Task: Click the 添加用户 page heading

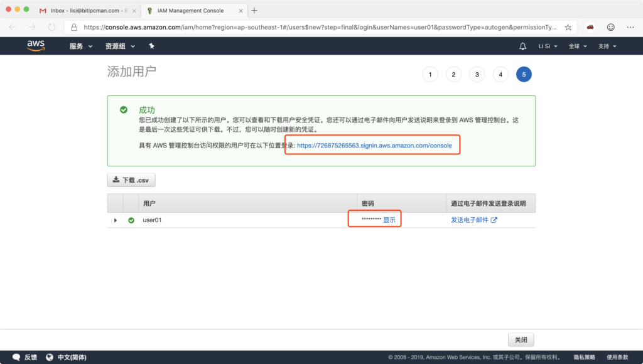Action: 132,72
